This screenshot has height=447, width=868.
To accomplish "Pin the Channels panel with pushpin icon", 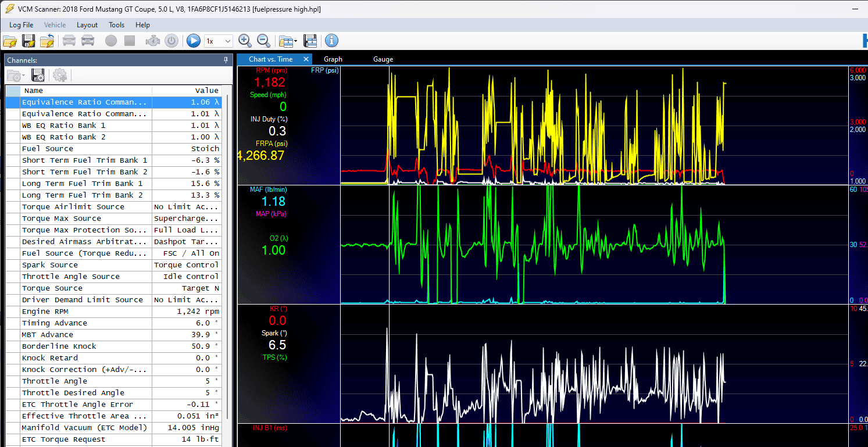I will click(226, 60).
